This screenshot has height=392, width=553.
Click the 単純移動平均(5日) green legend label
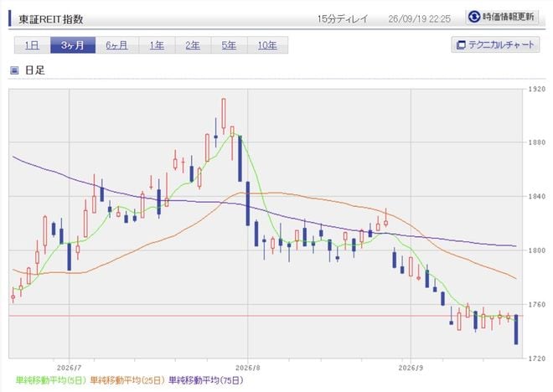pyautogui.click(x=51, y=380)
